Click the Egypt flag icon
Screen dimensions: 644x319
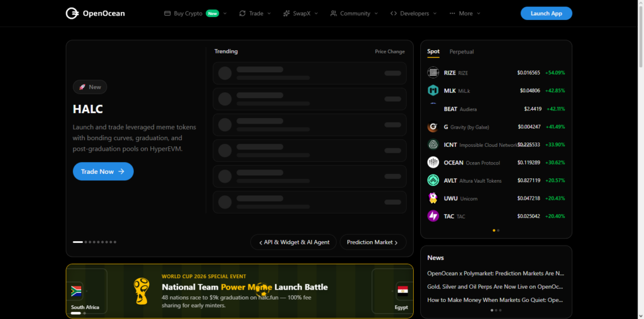pyautogui.click(x=402, y=291)
